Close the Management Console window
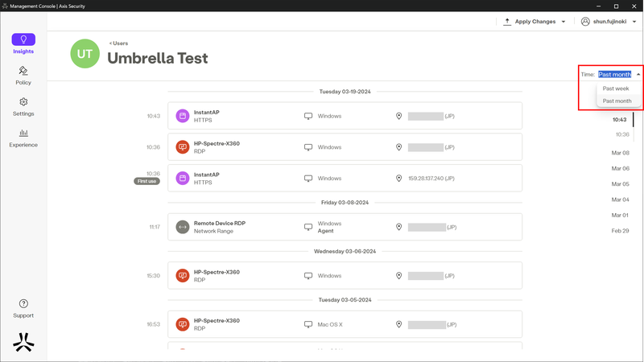 634,6
